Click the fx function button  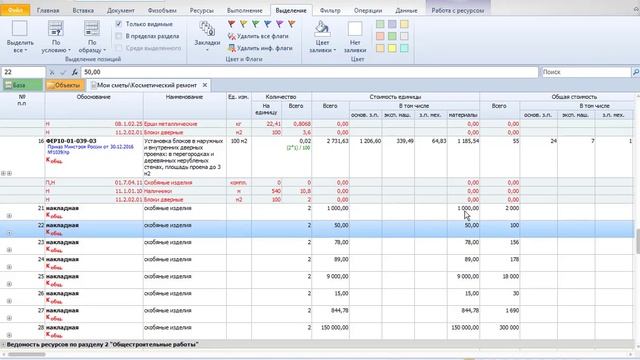tap(75, 72)
